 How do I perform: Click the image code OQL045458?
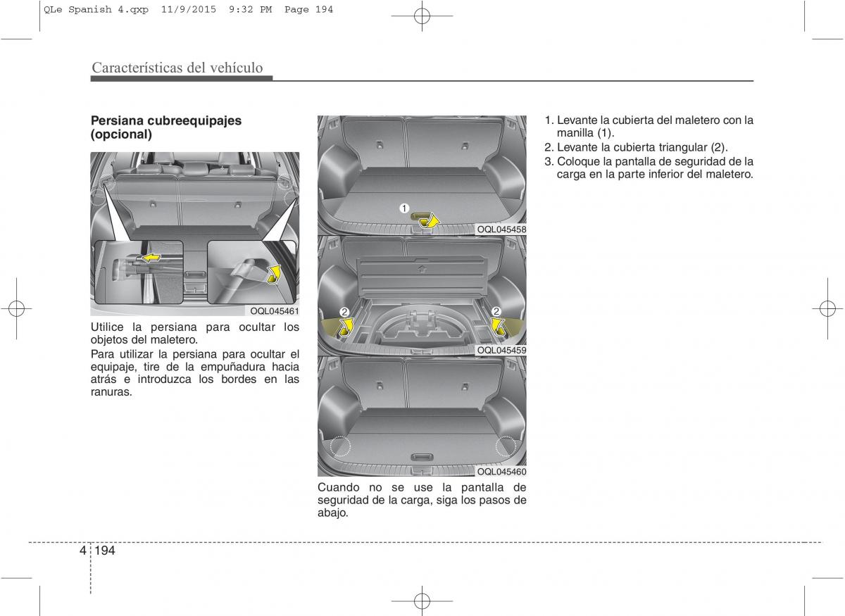coord(501,230)
